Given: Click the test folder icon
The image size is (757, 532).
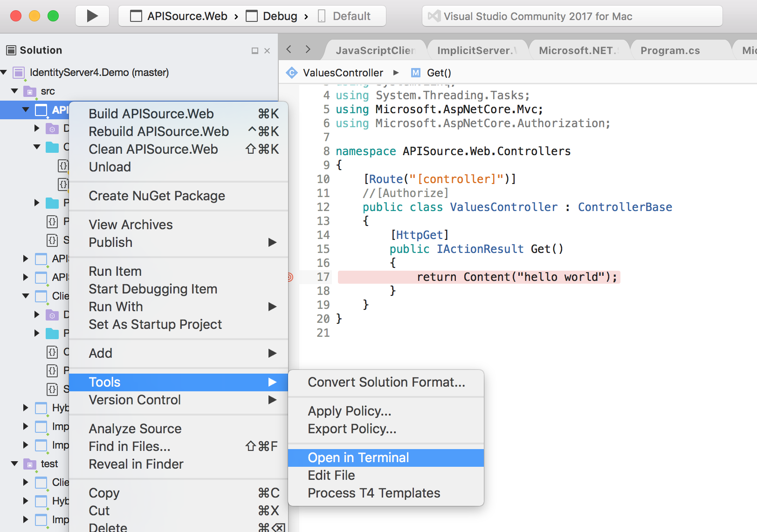Looking at the screenshot, I should click(x=30, y=464).
